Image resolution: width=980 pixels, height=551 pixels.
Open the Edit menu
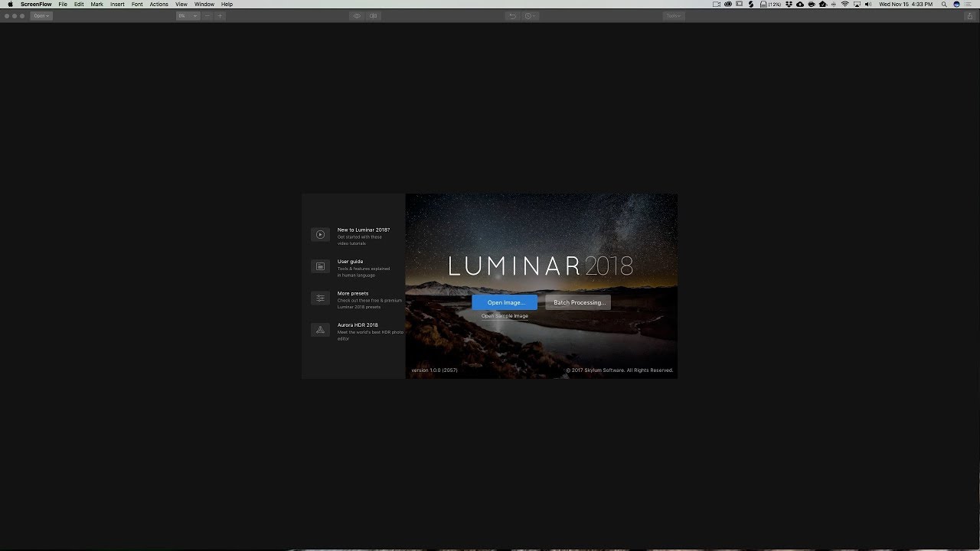[79, 5]
